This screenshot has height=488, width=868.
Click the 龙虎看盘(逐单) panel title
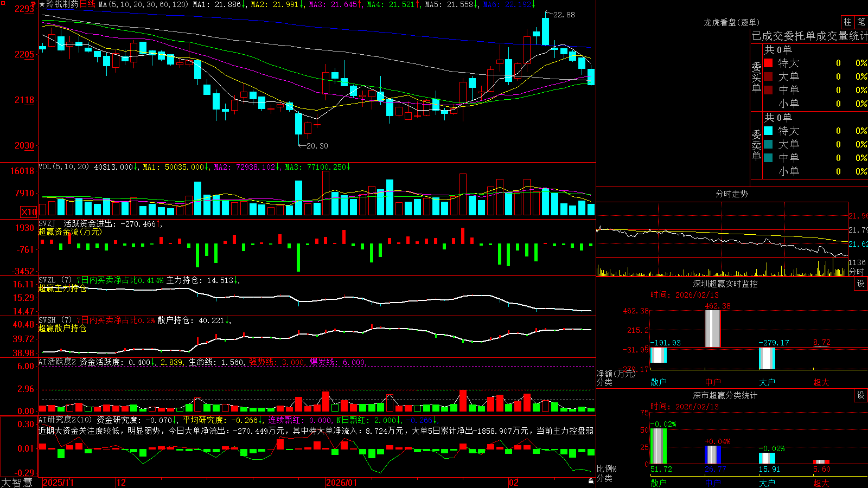tap(731, 22)
